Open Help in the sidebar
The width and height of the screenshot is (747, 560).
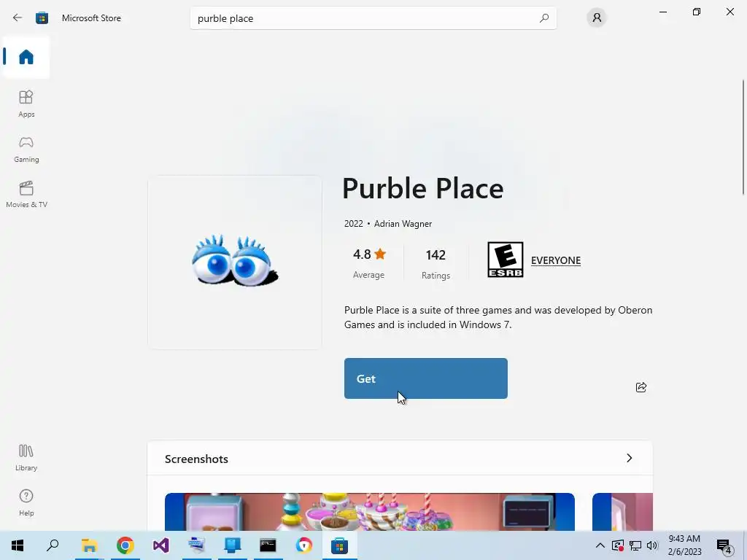[x=26, y=503]
